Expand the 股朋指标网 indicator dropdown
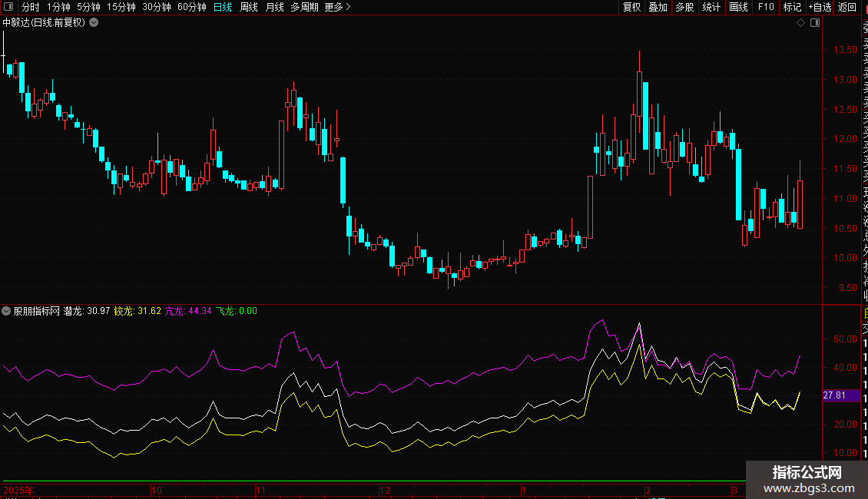Image resolution: width=868 pixels, height=499 pixels. [x=7, y=311]
